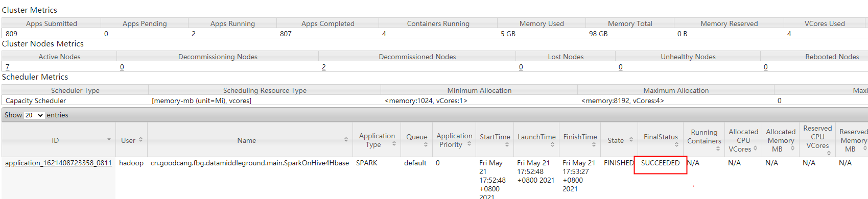Sort by Allocated Memory MB column
The height and width of the screenshot is (199, 868).
pos(781,140)
